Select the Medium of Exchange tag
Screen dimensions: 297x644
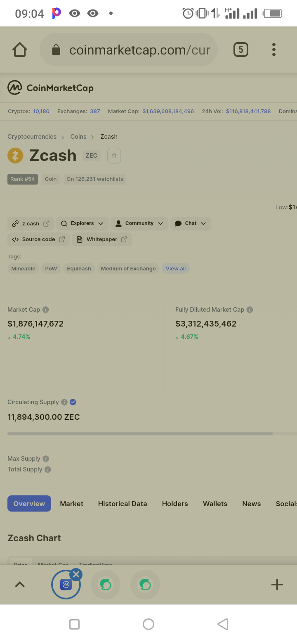128,269
